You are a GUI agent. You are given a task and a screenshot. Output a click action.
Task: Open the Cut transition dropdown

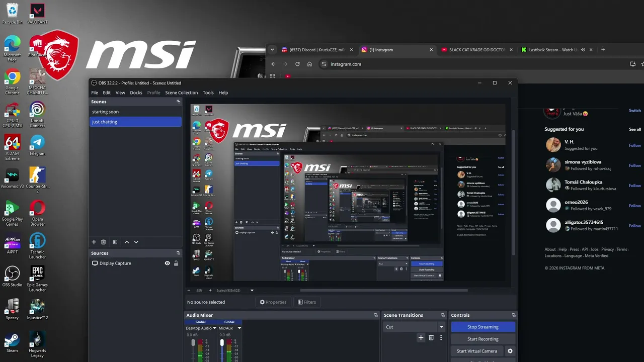pos(415,327)
